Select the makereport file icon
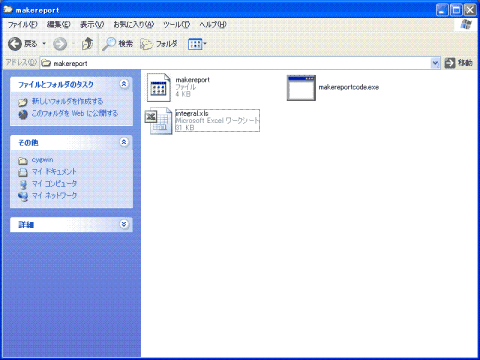The height and width of the screenshot is (360, 480). pos(159,87)
